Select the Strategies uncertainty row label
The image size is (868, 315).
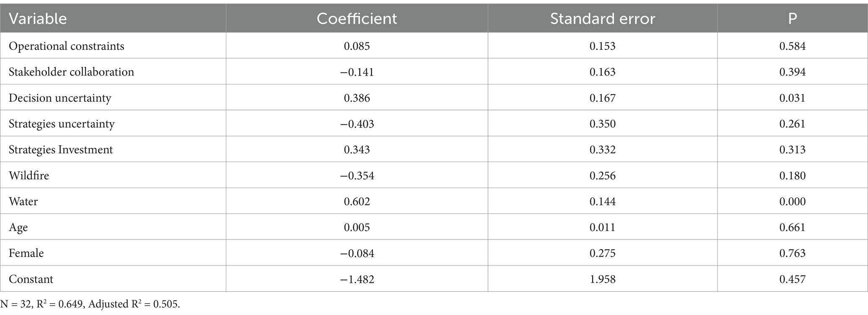coord(62,124)
